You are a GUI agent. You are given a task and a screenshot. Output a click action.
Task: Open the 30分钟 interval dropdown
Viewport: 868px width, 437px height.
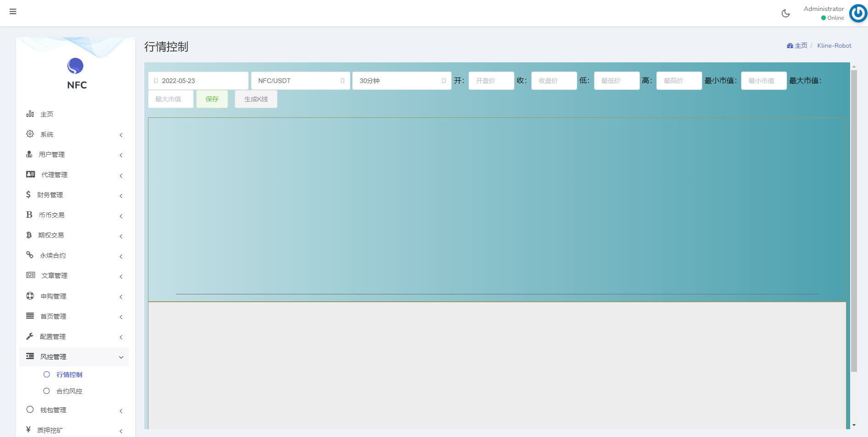402,81
